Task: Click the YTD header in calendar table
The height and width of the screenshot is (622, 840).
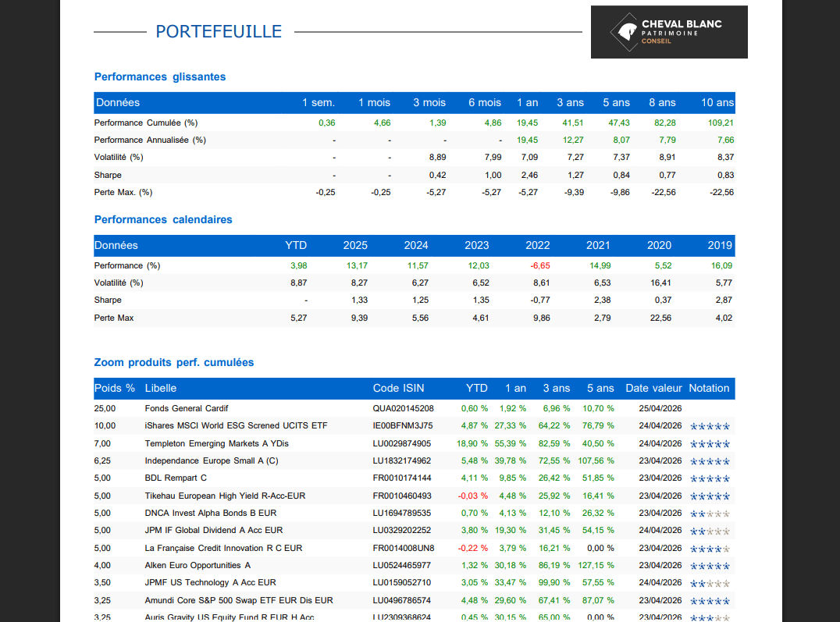Action: click(296, 245)
